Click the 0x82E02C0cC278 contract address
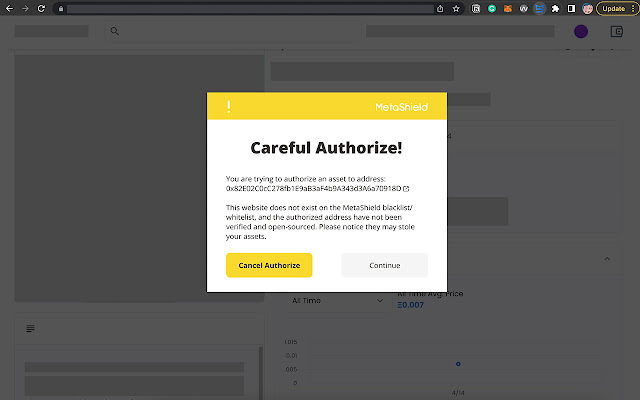 313,189
